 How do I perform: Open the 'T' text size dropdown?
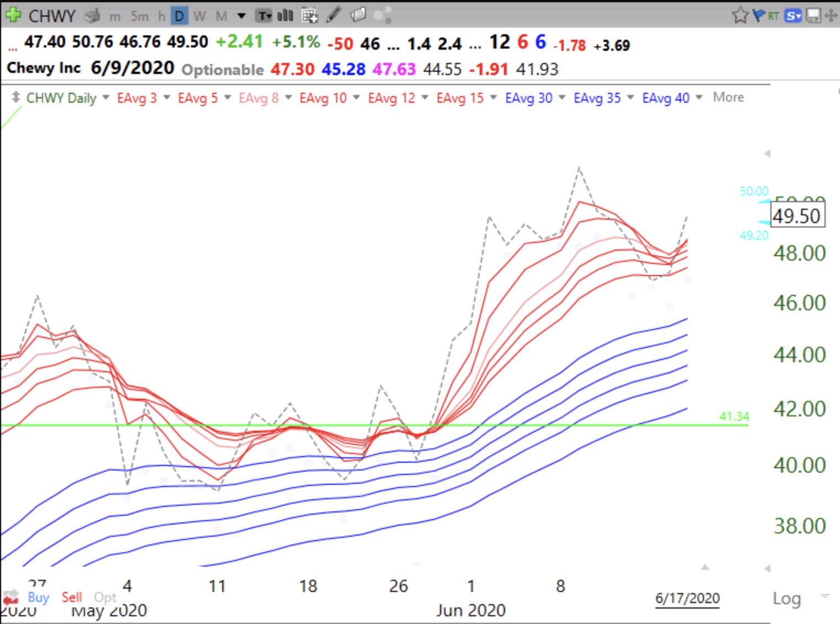point(264,16)
